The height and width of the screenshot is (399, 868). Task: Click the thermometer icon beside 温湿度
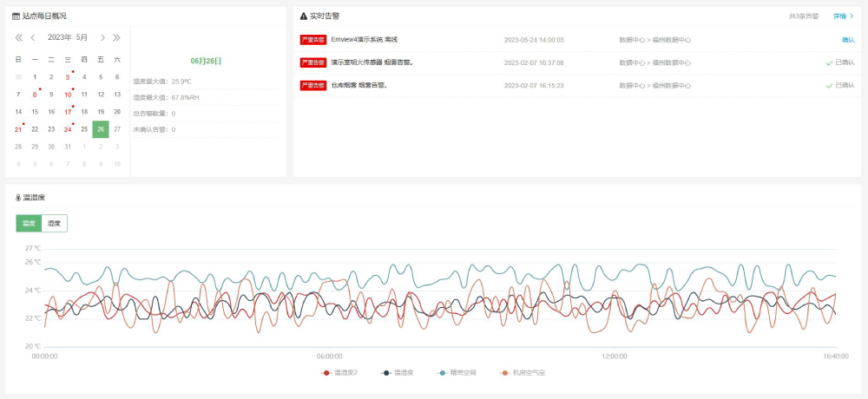[x=18, y=197]
